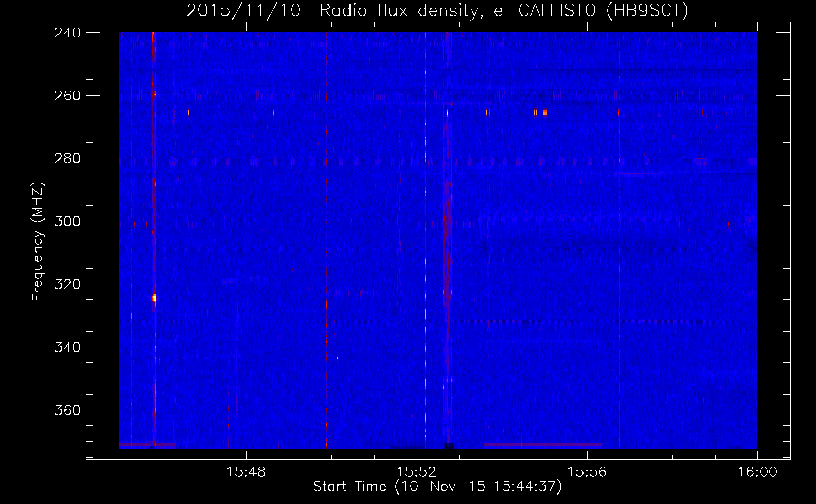
Task: Click the 15:52 time tick label
Action: click(x=417, y=472)
